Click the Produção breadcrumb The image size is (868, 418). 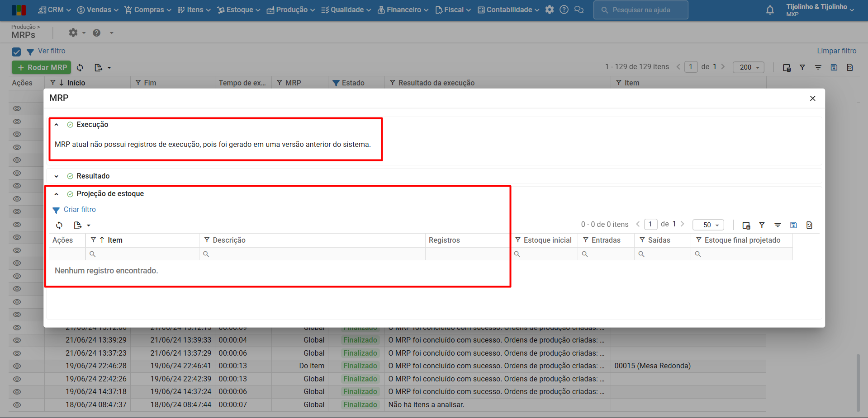point(24,27)
